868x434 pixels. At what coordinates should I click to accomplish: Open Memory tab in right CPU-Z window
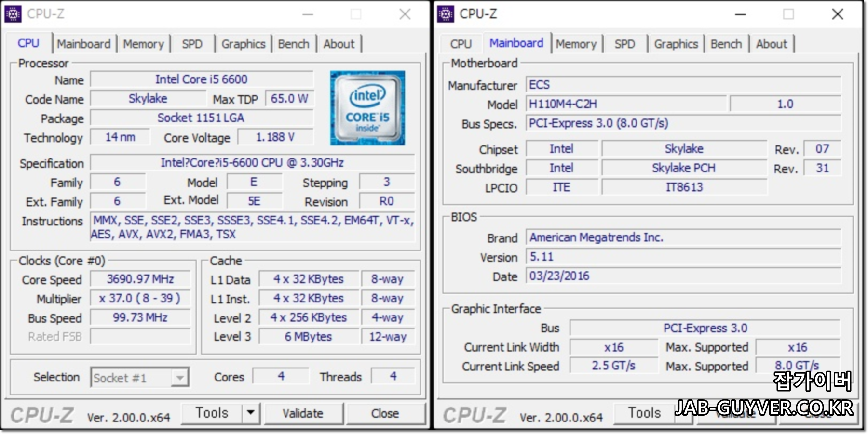[576, 44]
